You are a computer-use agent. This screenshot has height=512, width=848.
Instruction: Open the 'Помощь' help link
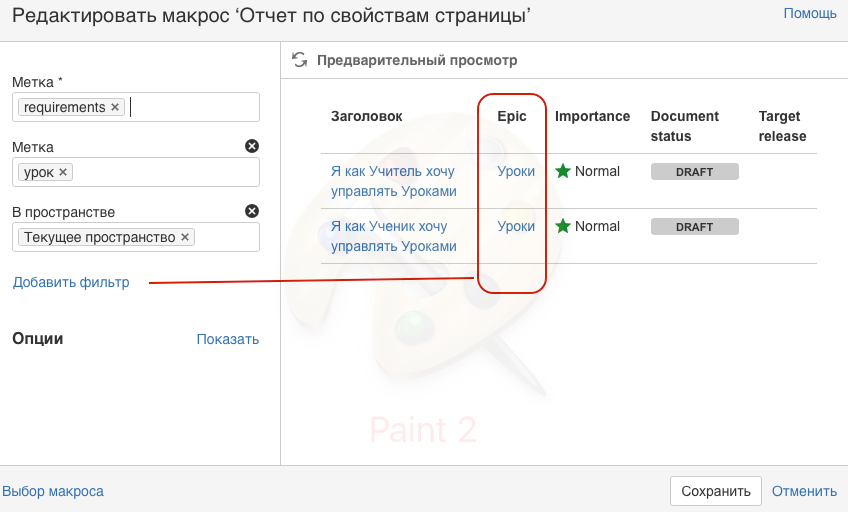[810, 13]
